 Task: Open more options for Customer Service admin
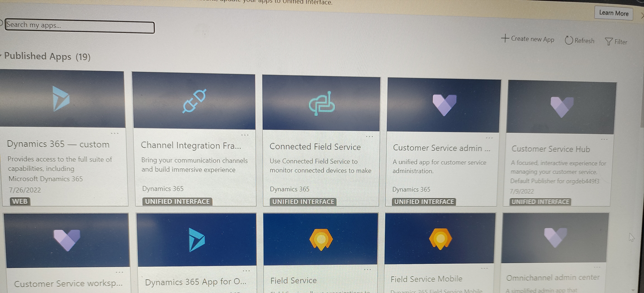click(x=489, y=138)
